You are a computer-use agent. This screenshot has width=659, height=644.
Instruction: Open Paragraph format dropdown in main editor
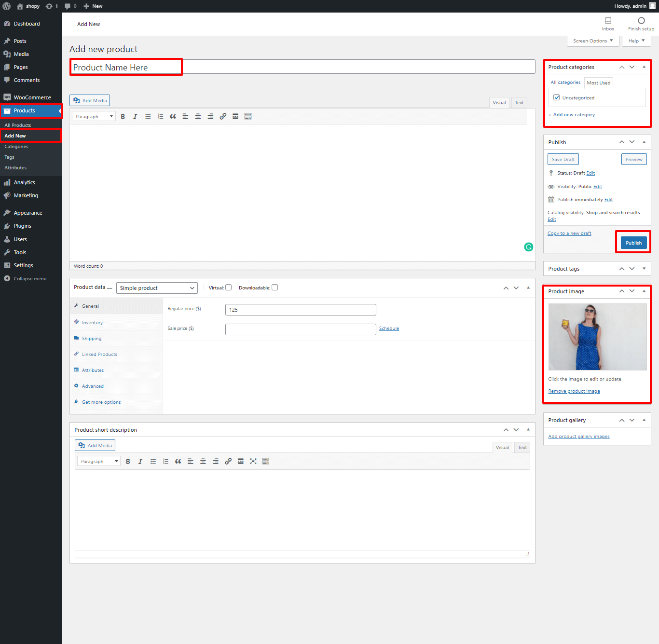click(x=94, y=117)
